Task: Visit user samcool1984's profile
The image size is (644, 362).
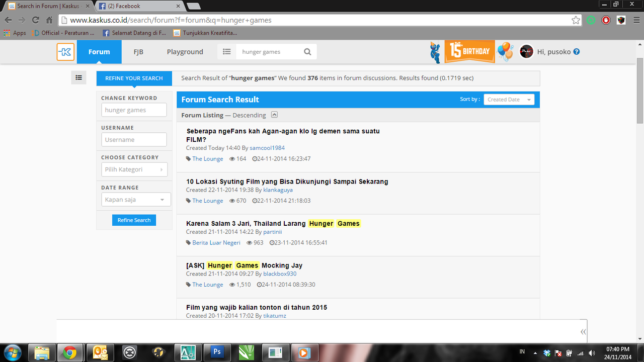Action: point(267,148)
